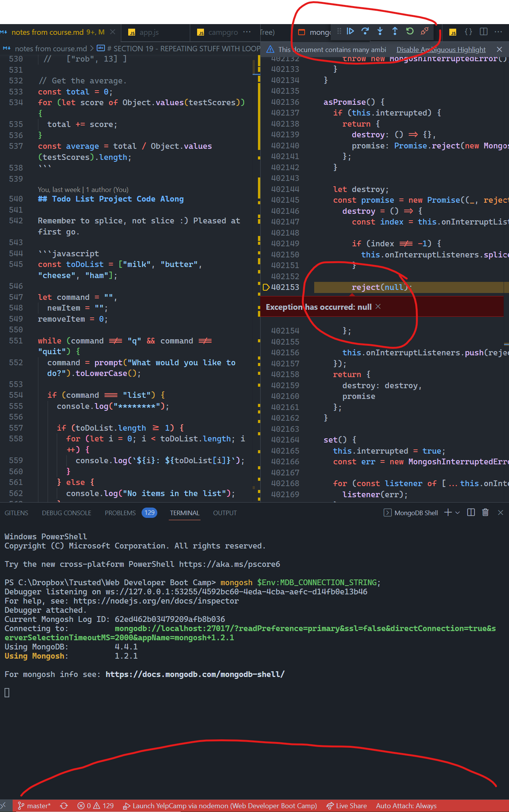The height and width of the screenshot is (812, 509).
Task: Click the Step Out arrow icon
Action: (395, 31)
